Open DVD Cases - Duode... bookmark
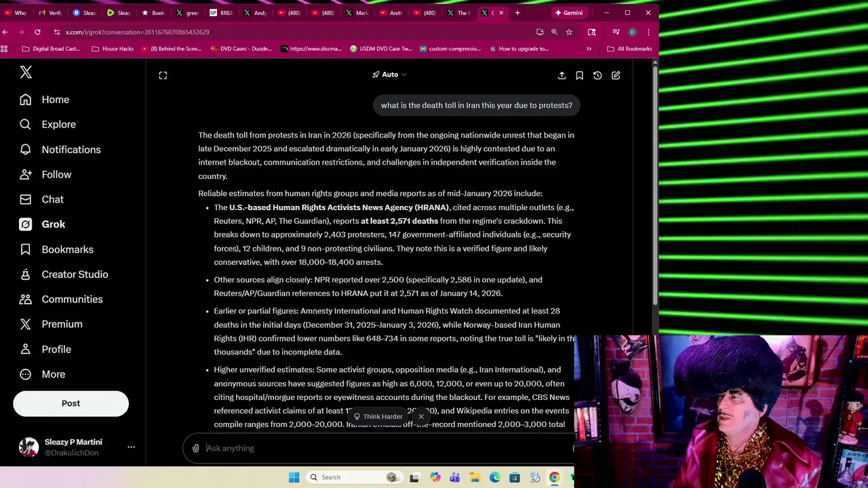This screenshot has width=868, height=488. pos(241,49)
